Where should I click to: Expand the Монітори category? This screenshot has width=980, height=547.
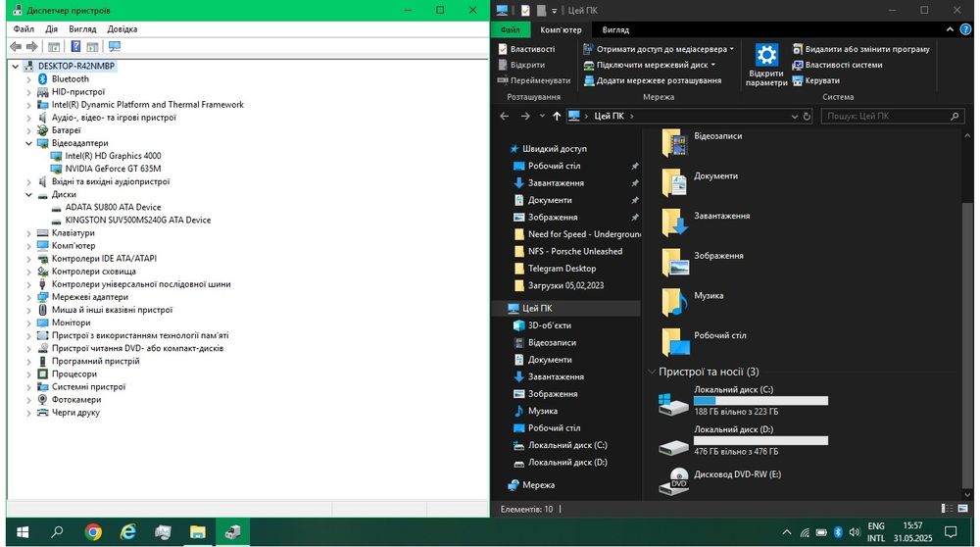coord(28,323)
